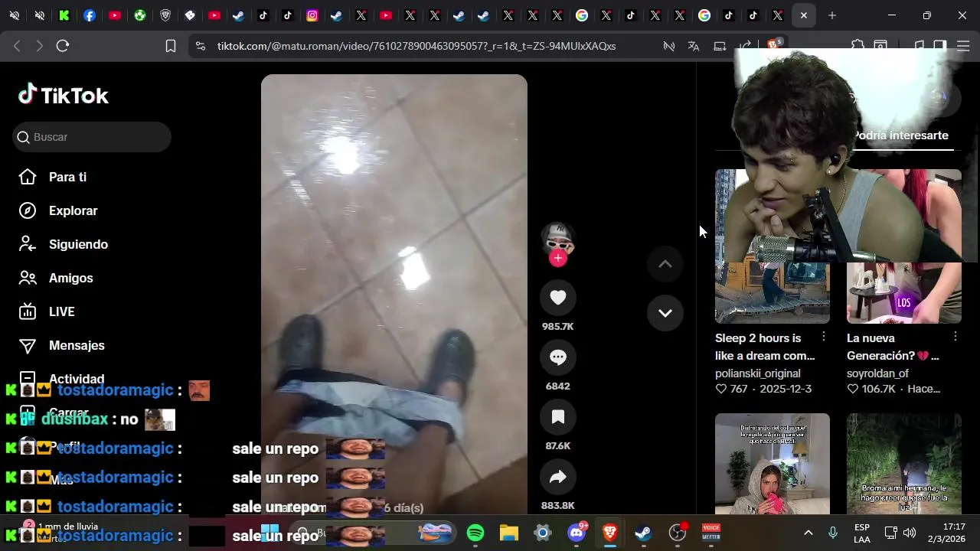Open the Amigos page
980x551 pixels.
70,278
